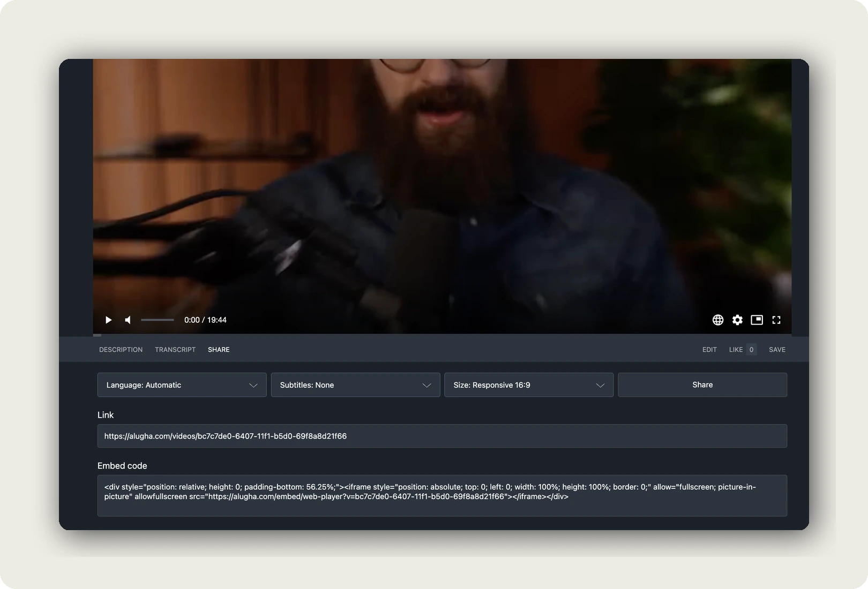The height and width of the screenshot is (589, 868).
Task: Open the Subtitles: None dropdown
Action: [356, 385]
